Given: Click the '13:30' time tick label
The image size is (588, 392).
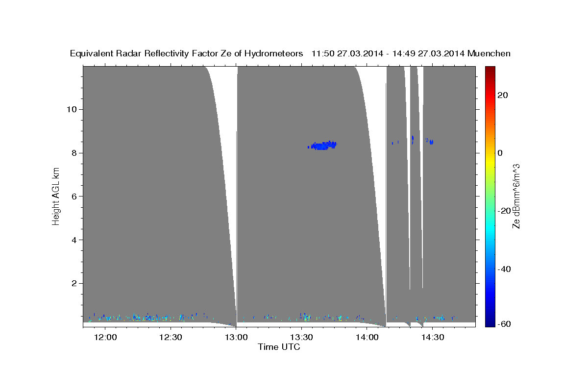Looking at the screenshot, I should 302,337.
